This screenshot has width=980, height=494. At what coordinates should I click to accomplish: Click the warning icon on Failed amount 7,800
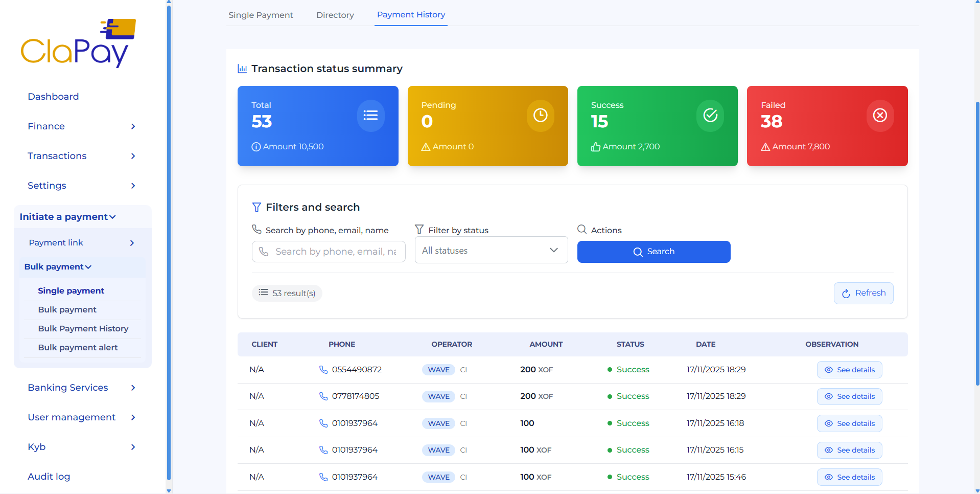click(765, 147)
